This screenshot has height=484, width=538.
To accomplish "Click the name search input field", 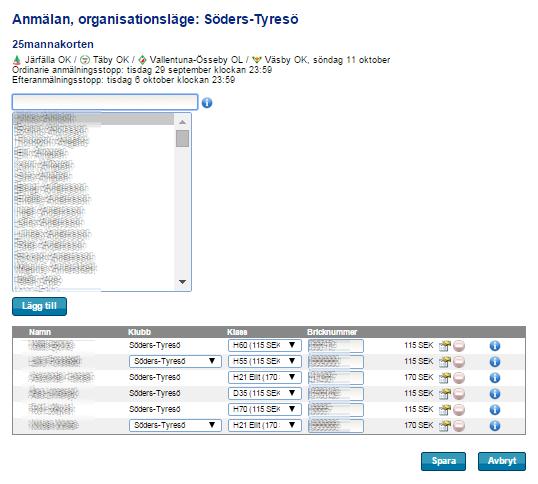I will pyautogui.click(x=105, y=102).
